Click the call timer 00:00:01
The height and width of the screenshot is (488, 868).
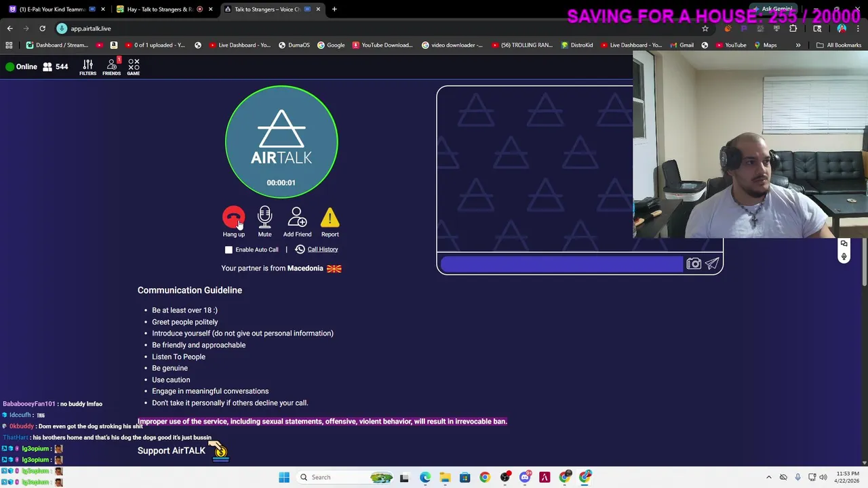pos(281,183)
